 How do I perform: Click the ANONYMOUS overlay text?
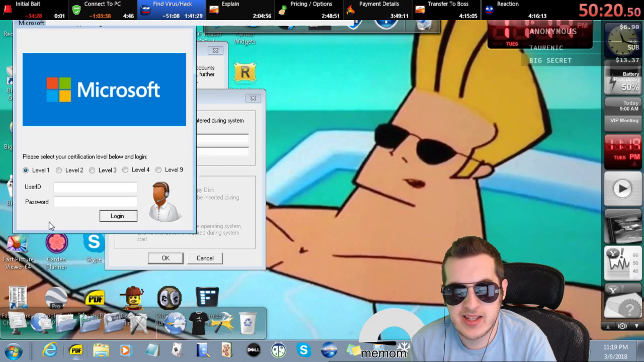pyautogui.click(x=553, y=31)
